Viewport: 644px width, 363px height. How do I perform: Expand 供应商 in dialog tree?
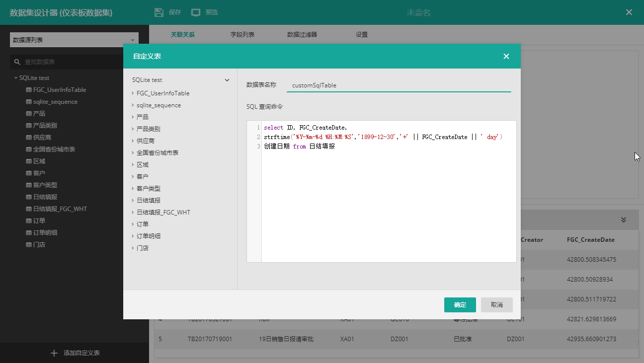pyautogui.click(x=133, y=141)
